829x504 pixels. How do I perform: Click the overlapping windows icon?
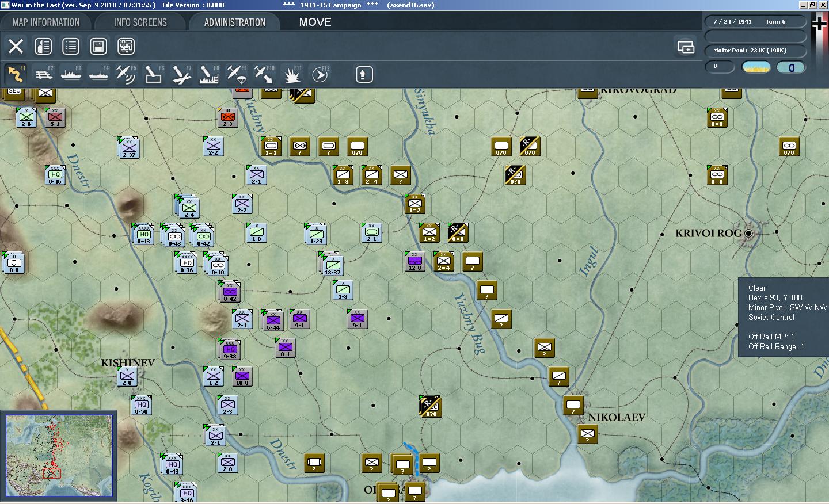click(686, 47)
